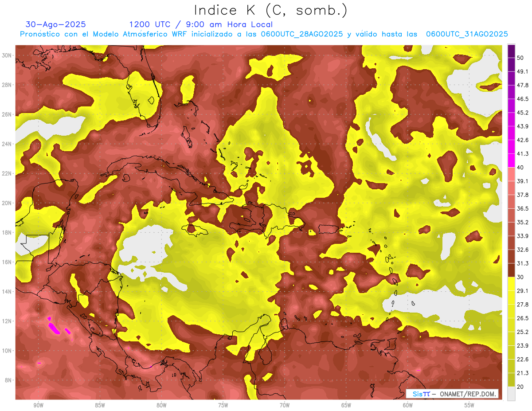Click the longitude label "70W"
The height and width of the screenshot is (411, 532).
point(285,405)
